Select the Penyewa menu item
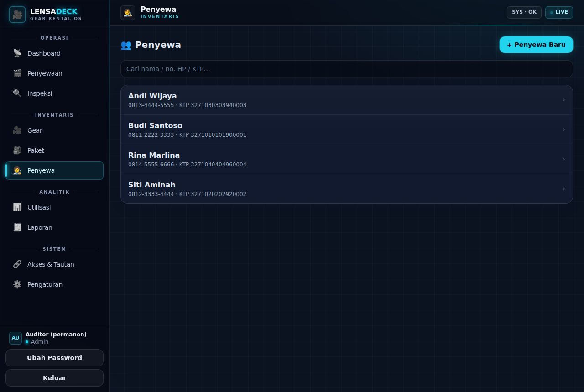 coord(54,170)
